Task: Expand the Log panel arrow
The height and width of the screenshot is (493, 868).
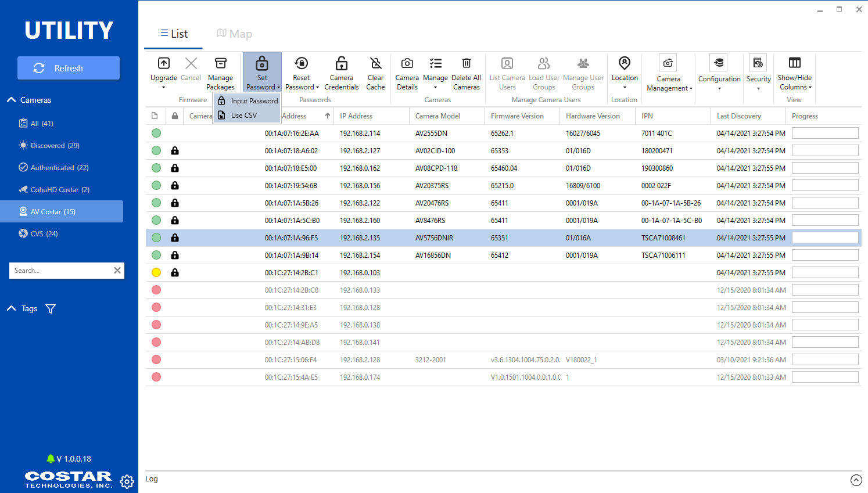Action: [x=856, y=480]
